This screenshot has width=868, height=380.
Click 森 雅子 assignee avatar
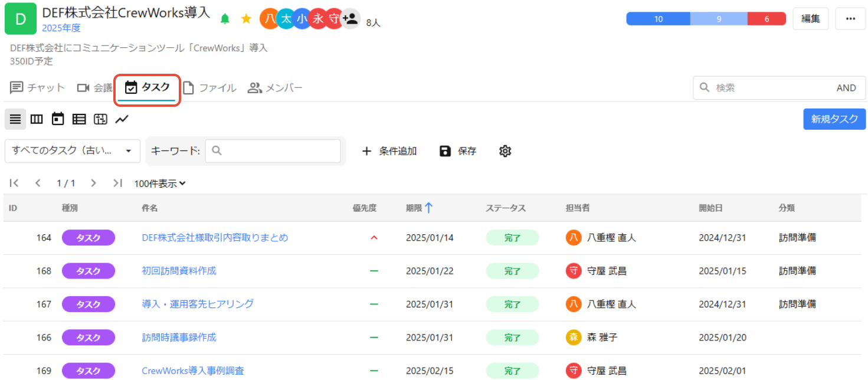(573, 338)
